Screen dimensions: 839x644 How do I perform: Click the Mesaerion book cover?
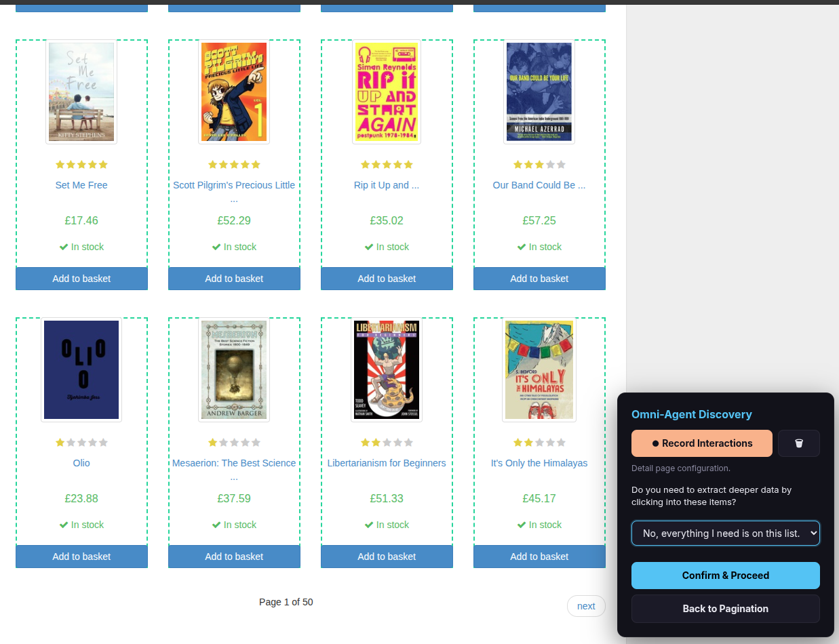tap(234, 369)
